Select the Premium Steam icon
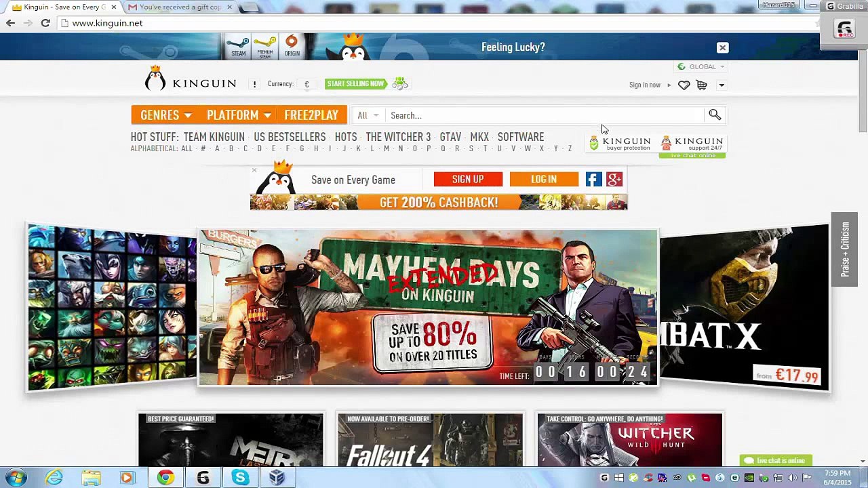This screenshot has height=488, width=868. [265, 47]
